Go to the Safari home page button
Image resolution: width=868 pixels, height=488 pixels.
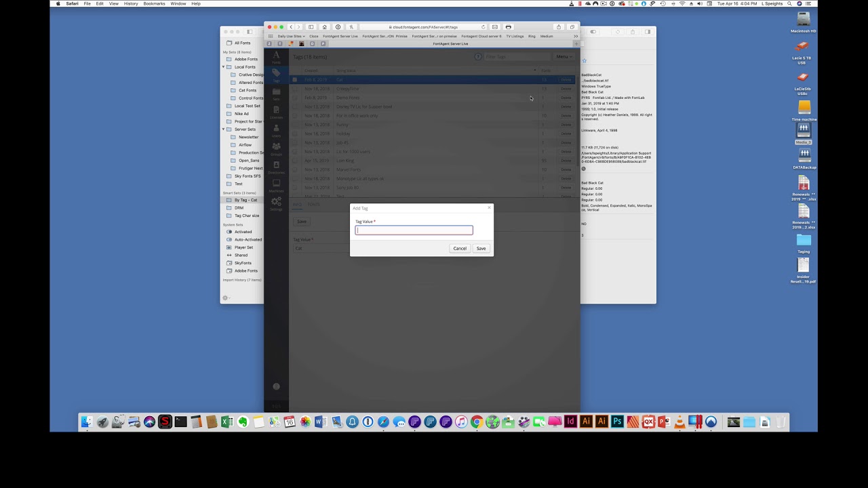click(324, 27)
